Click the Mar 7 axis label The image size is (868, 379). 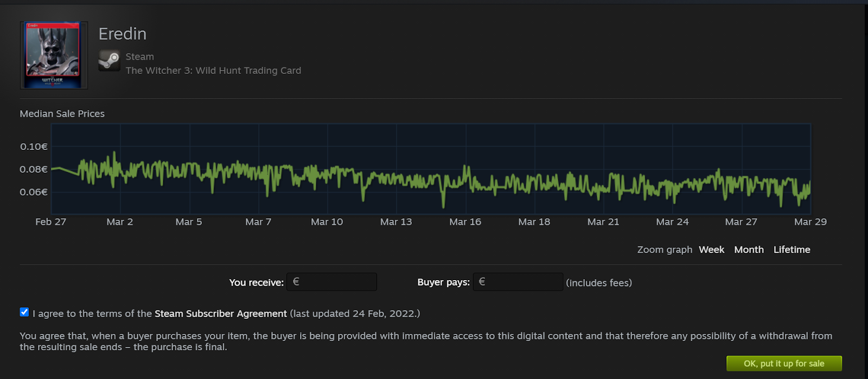pyautogui.click(x=258, y=222)
